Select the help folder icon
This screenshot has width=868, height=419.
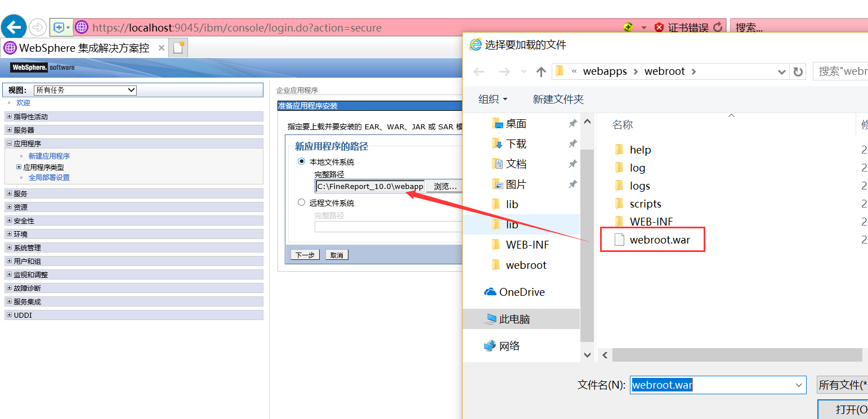pyautogui.click(x=619, y=150)
